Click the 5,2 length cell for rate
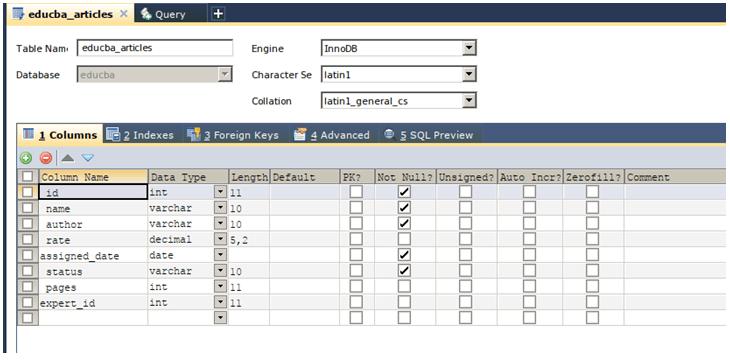730x360 pixels. pos(249,240)
